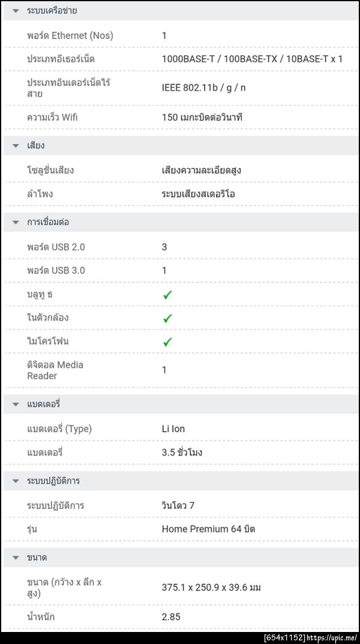Click the น้ำหนัก weight row label

tap(45, 616)
